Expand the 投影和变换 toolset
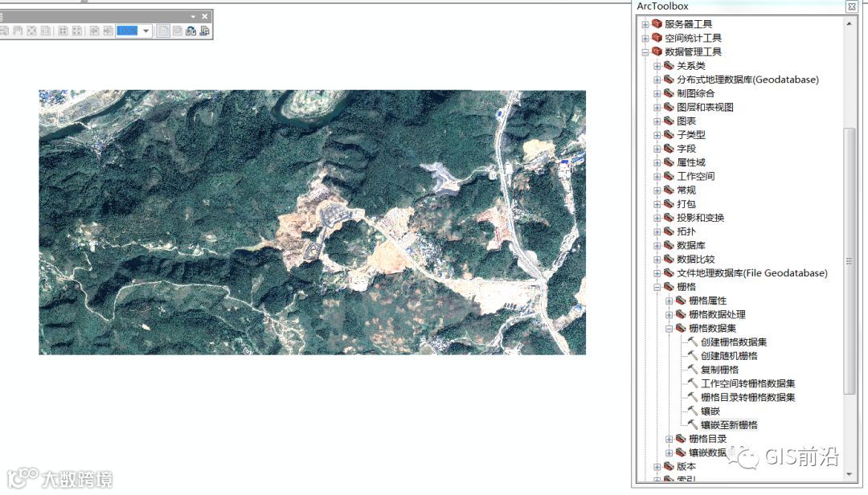868x495 pixels. pyautogui.click(x=657, y=218)
